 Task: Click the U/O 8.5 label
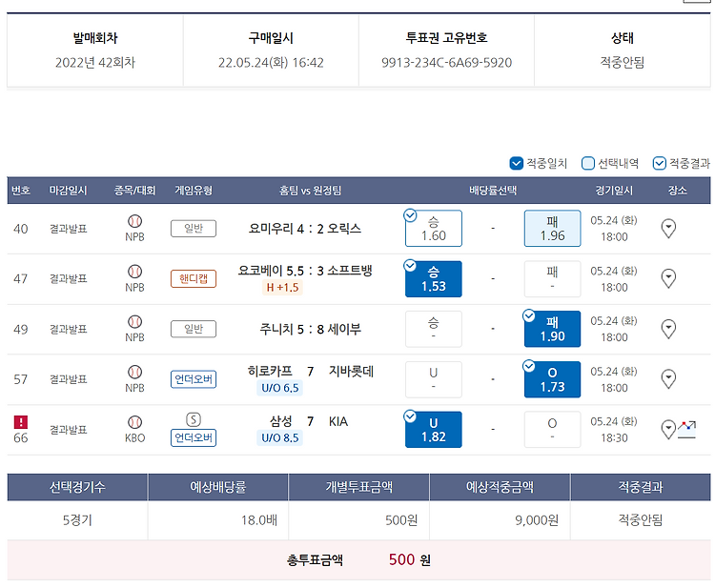point(279,438)
